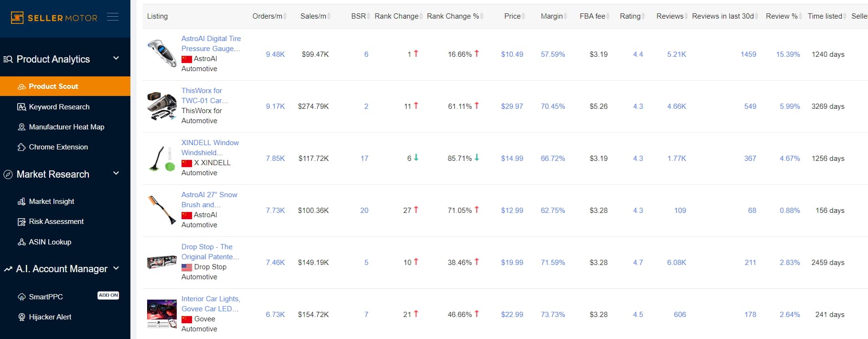Open XINDELL Window Windshield listing
868x339 pixels.
tap(210, 148)
